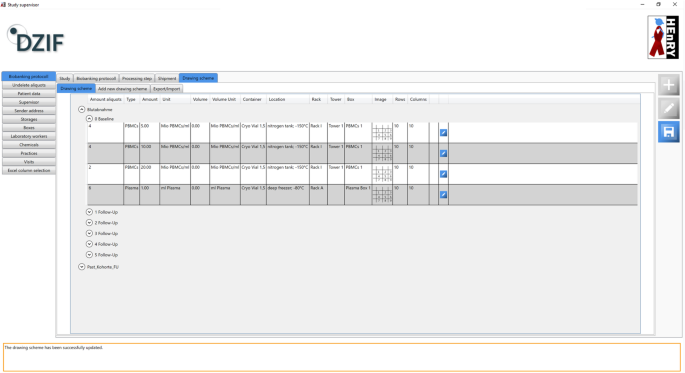Click the plus add button icon

pyautogui.click(x=669, y=85)
